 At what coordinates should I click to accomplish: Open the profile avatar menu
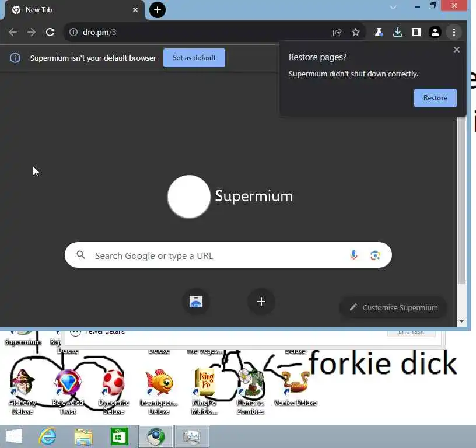(435, 32)
